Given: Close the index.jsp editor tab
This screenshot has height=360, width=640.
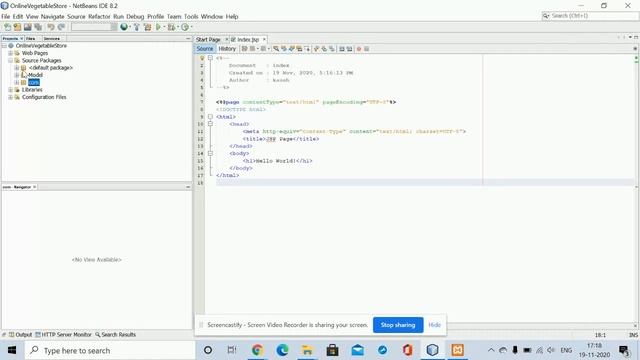Looking at the screenshot, I should 264,39.
